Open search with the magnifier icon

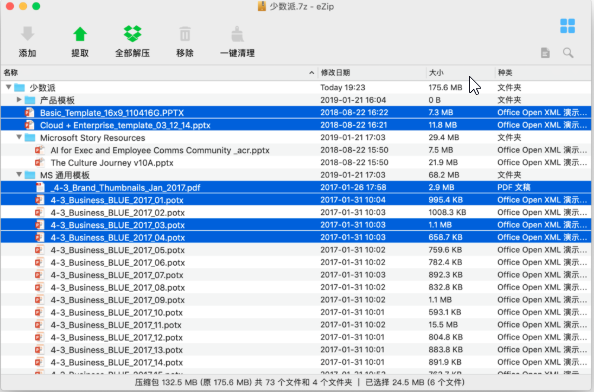[568, 53]
